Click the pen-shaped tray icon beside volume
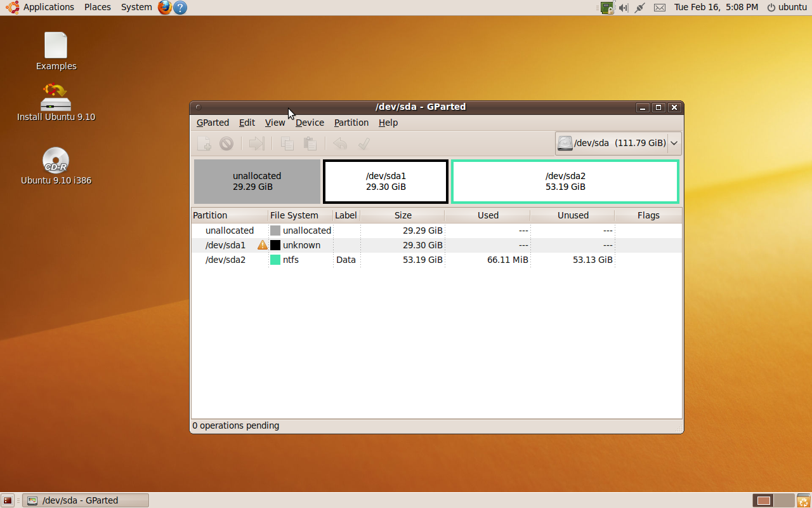The height and width of the screenshot is (508, 812). [x=640, y=8]
